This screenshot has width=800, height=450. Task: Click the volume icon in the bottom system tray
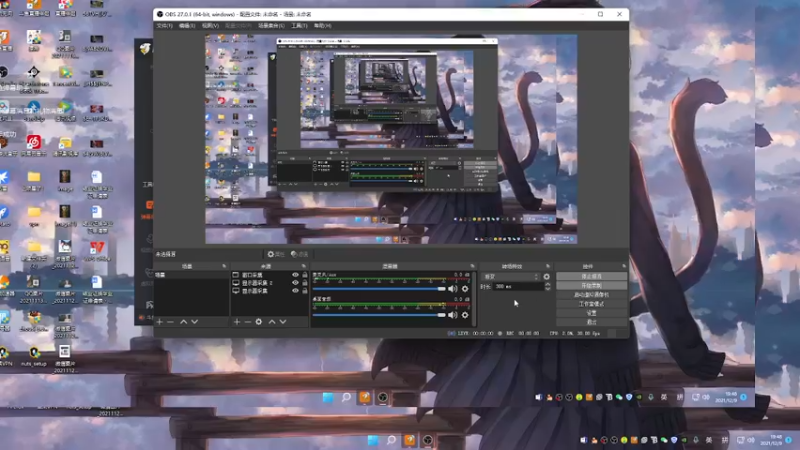pos(751,440)
